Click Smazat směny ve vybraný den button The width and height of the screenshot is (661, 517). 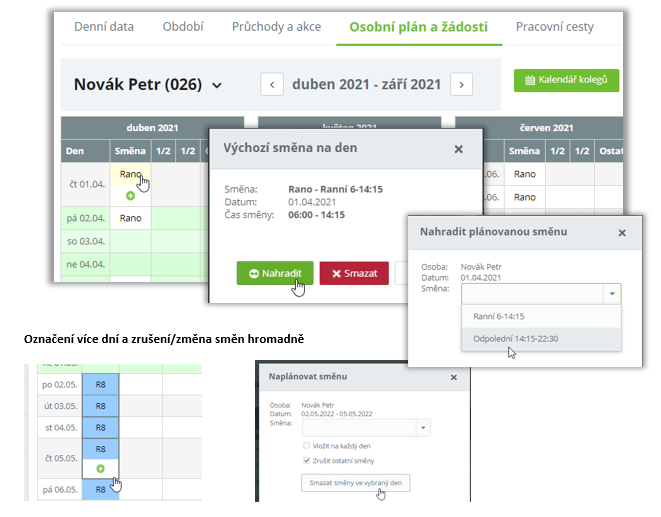pyautogui.click(x=355, y=483)
